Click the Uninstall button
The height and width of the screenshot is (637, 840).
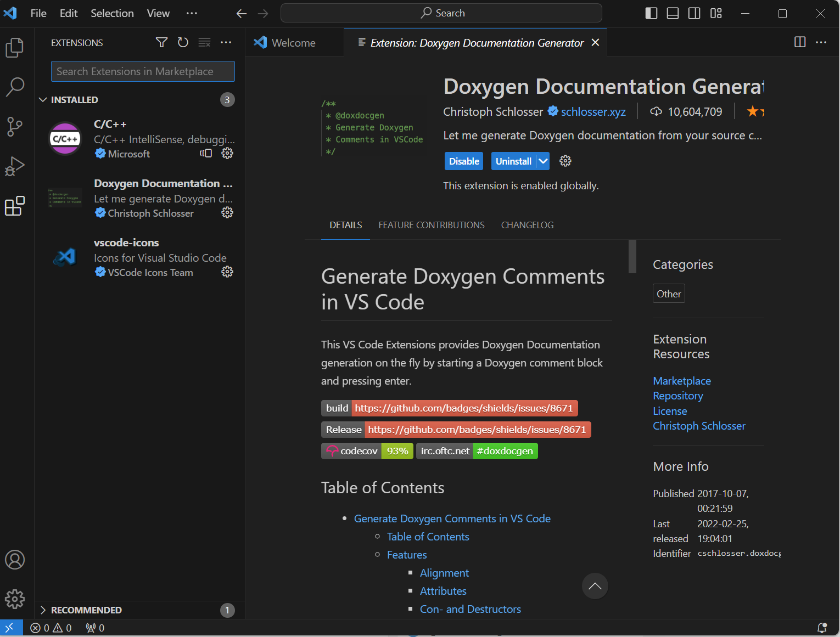coord(513,161)
